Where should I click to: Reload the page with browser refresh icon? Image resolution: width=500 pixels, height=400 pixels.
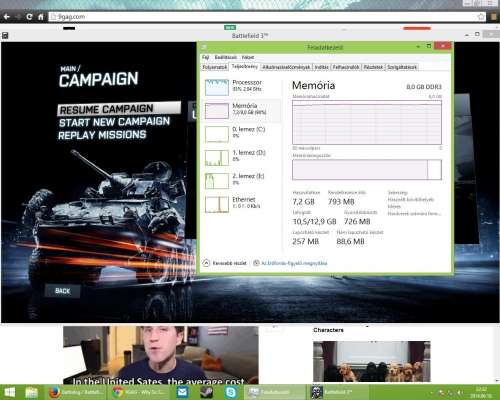(x=29, y=16)
